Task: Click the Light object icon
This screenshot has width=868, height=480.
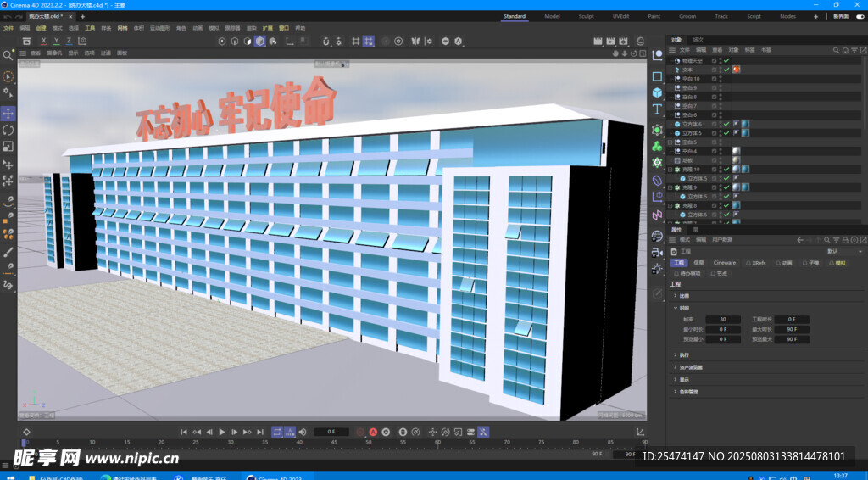Action: coord(657,269)
